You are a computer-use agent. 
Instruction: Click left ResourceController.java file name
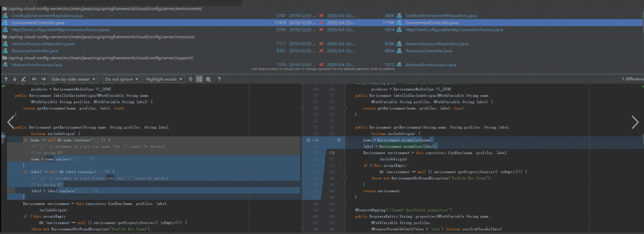(35, 51)
